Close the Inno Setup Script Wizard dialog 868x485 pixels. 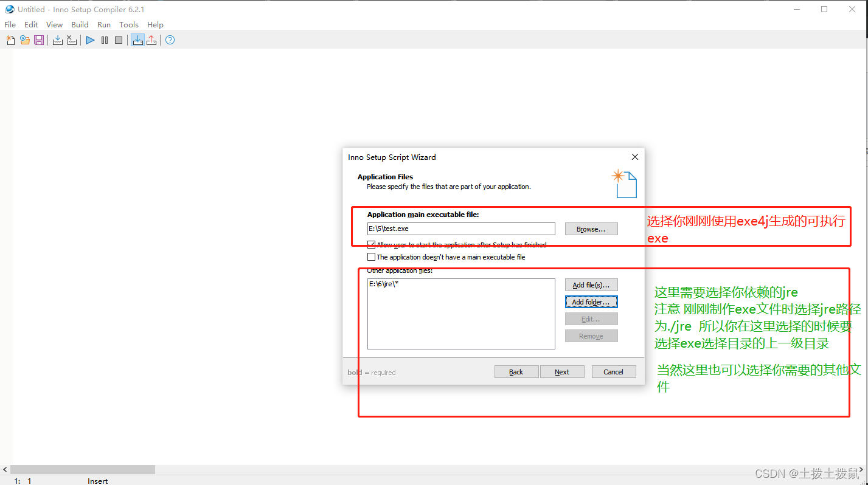(x=634, y=157)
